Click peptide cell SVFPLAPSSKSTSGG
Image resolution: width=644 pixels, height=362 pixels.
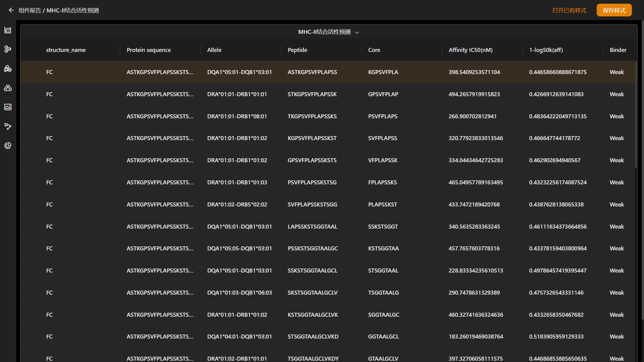(x=312, y=204)
